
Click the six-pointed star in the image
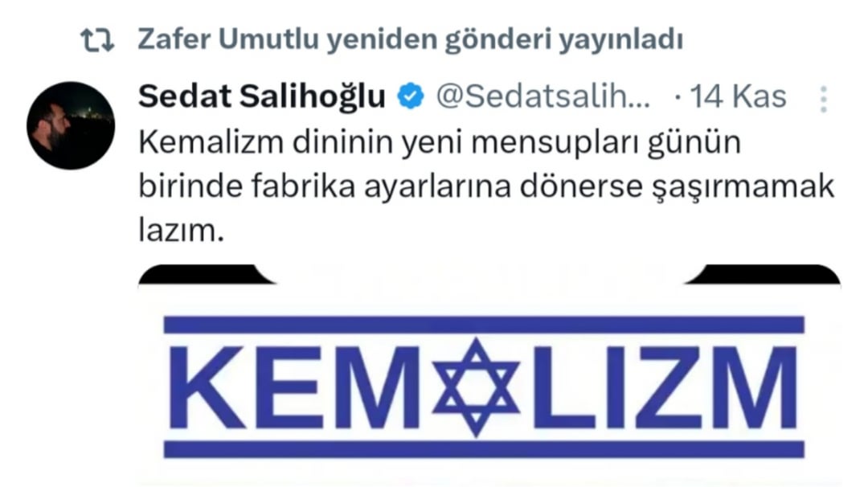click(476, 387)
